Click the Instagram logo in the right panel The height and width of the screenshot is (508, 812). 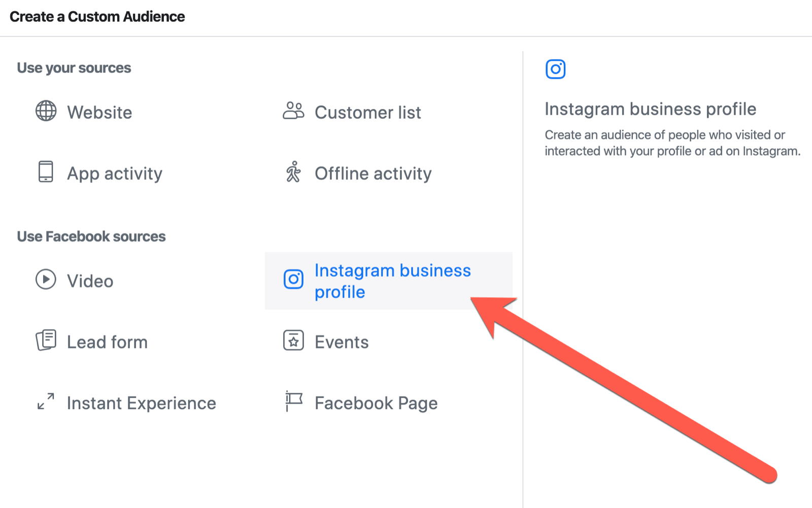pos(555,70)
